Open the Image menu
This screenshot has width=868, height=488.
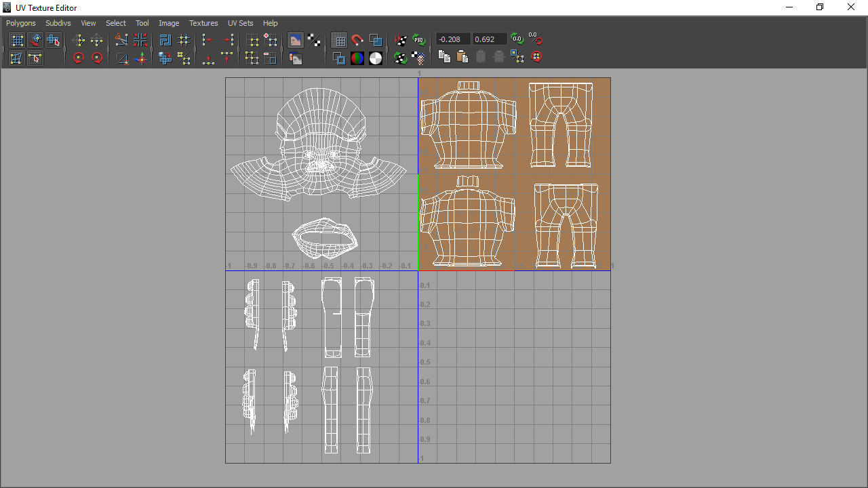[x=169, y=22]
